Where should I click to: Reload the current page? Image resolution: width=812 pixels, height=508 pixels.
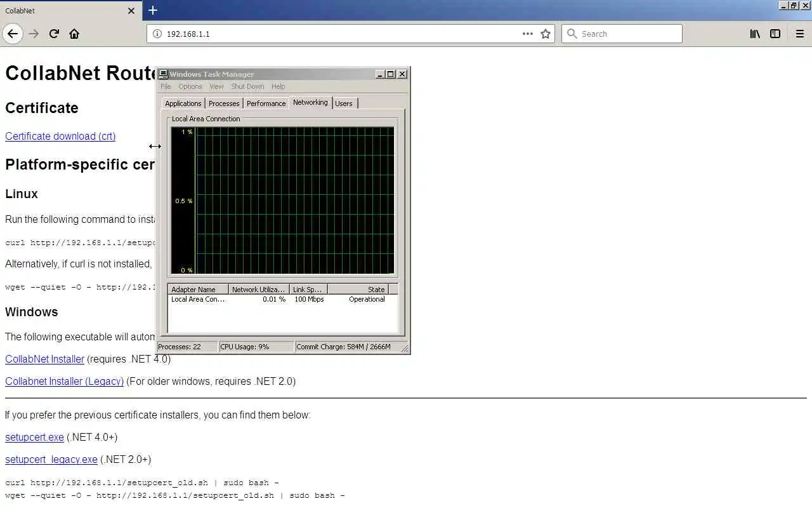tap(54, 34)
